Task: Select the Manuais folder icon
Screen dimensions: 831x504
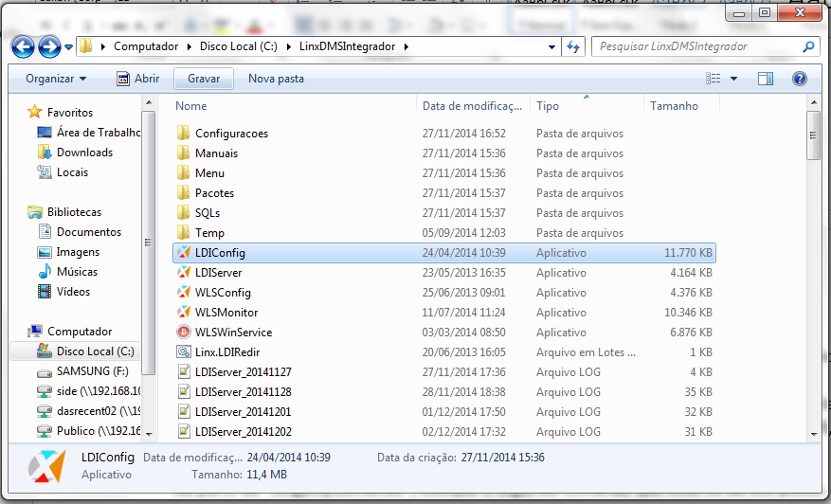Action: (184, 153)
